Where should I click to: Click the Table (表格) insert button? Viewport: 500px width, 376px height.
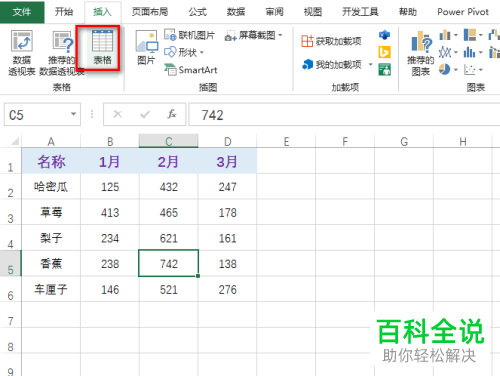[x=102, y=47]
